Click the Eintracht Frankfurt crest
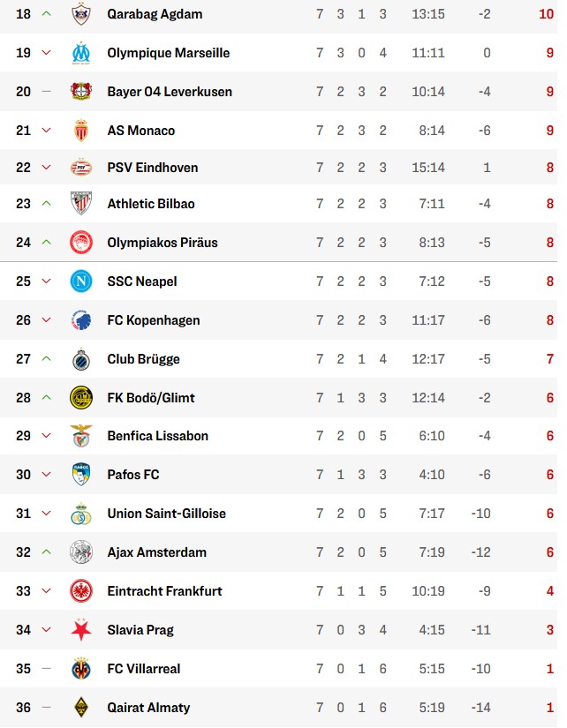Image resolution: width=567 pixels, height=728 pixels. pyautogui.click(x=81, y=591)
